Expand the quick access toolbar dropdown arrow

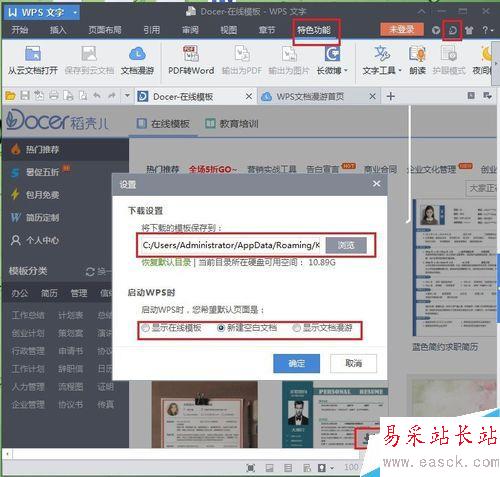point(127,96)
